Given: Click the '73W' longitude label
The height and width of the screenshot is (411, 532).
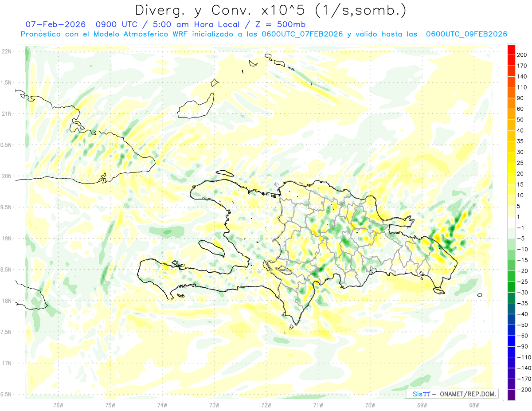Looking at the screenshot, I should click(x=214, y=404).
